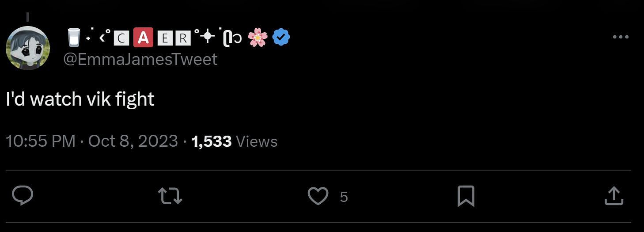This screenshot has width=644, height=232.
Task: Bookmark the tweet
Action: [x=466, y=196]
